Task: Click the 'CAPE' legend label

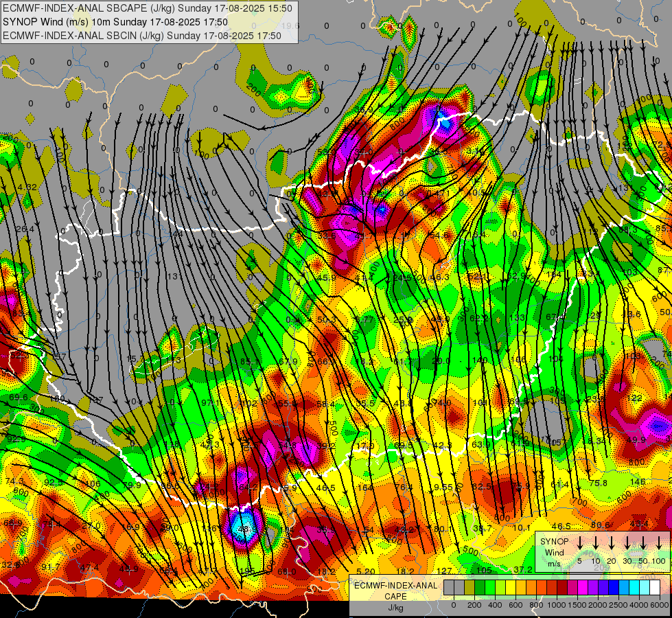Action: 395,596
